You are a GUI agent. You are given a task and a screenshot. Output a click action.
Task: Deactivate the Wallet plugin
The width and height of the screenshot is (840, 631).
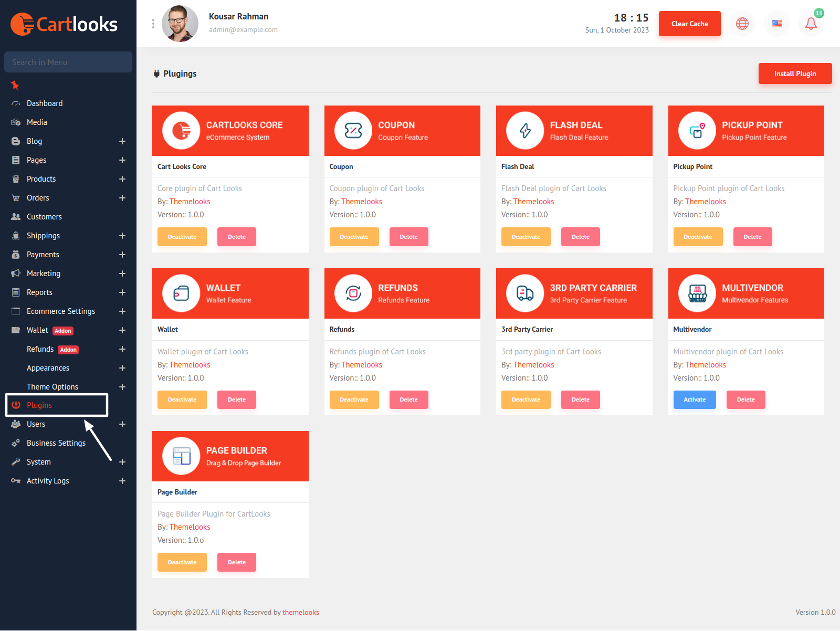coord(182,399)
